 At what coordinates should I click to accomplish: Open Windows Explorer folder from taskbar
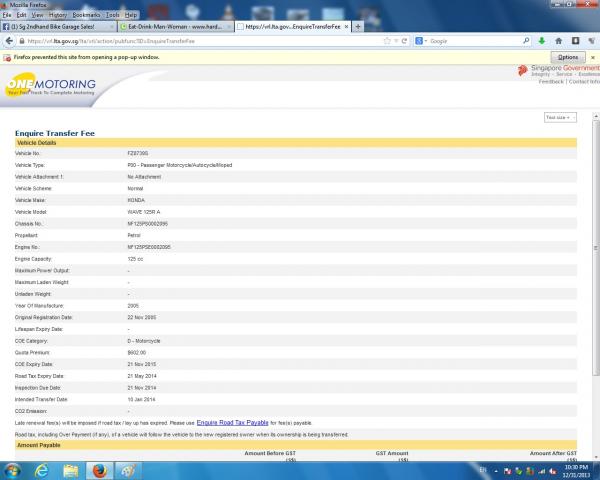70,470
